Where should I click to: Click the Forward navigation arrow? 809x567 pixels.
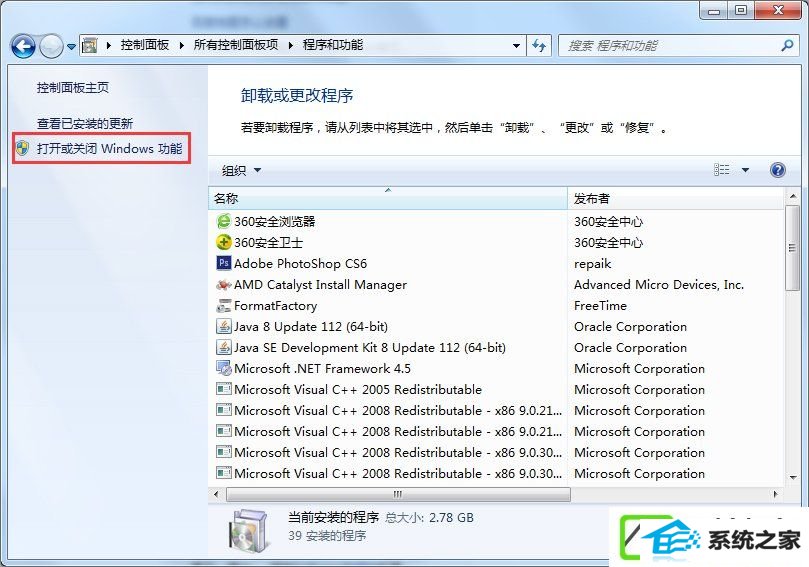51,46
